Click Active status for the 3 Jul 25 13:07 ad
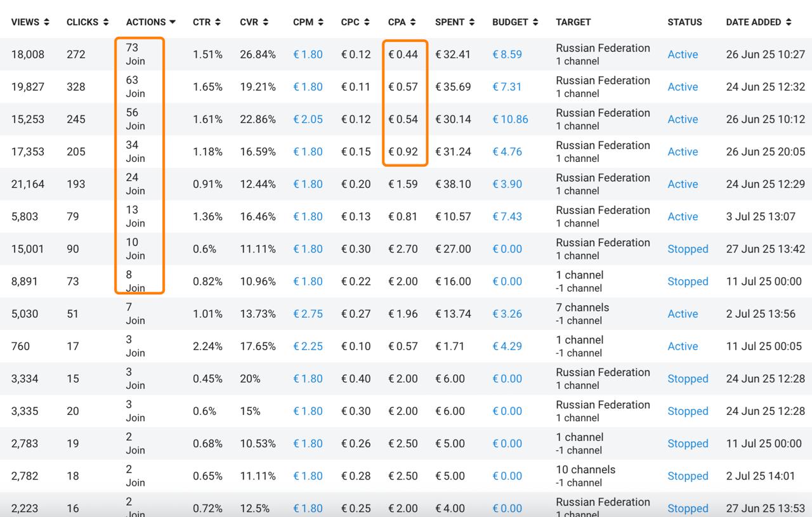 click(683, 217)
